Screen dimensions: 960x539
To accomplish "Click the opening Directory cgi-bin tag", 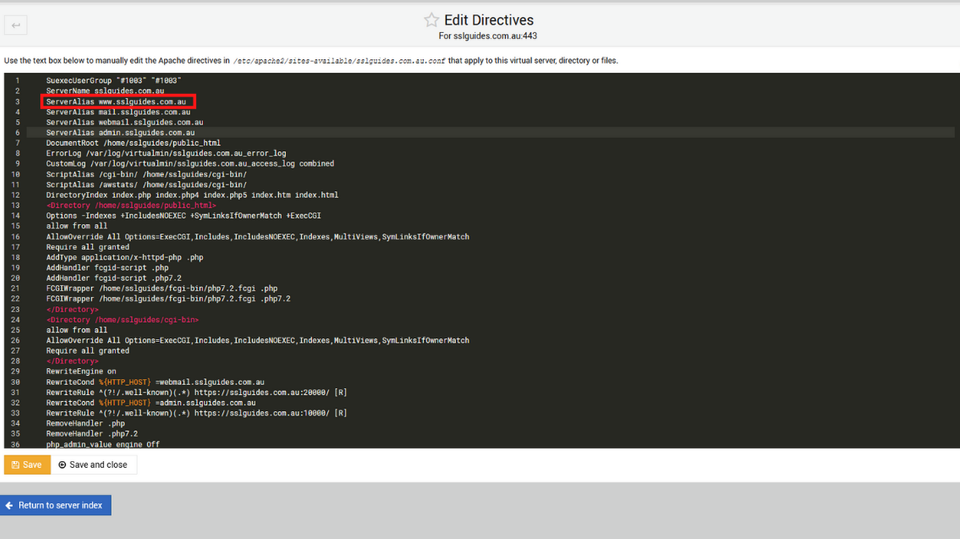I will coord(122,319).
